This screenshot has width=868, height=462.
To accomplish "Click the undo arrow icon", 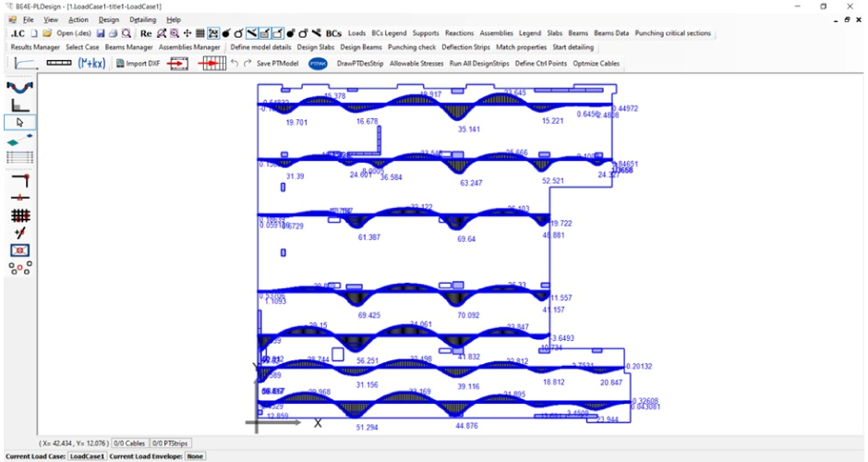I will [235, 64].
